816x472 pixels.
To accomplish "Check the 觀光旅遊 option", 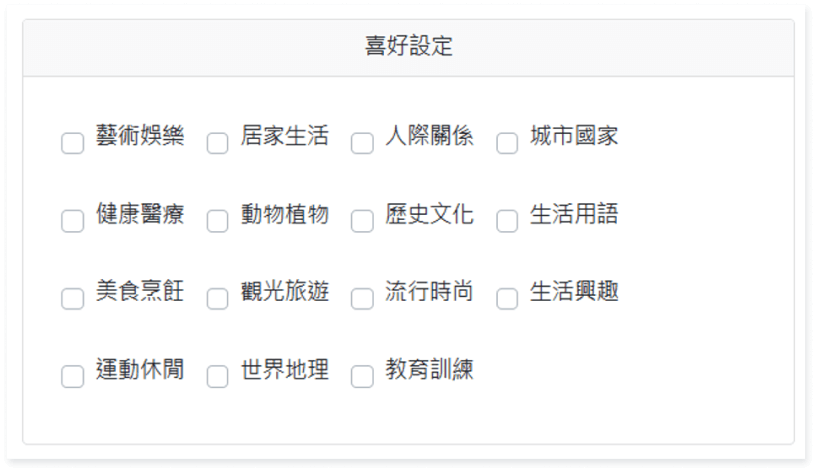I will pyautogui.click(x=217, y=298).
